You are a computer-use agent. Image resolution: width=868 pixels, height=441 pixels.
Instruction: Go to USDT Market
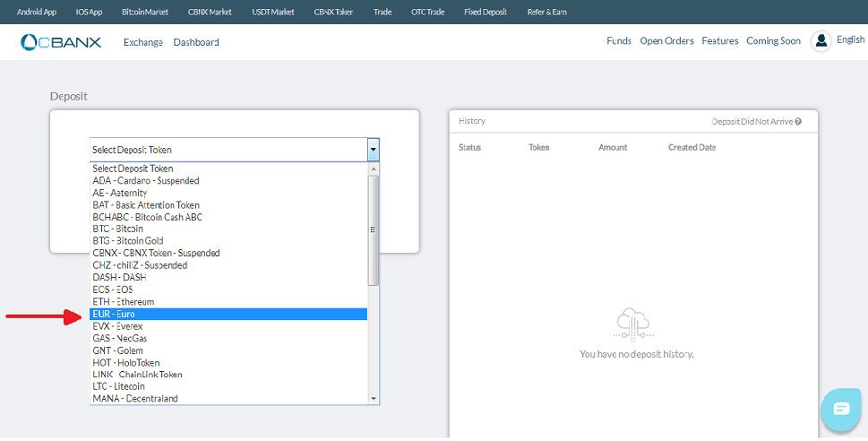pos(272,12)
